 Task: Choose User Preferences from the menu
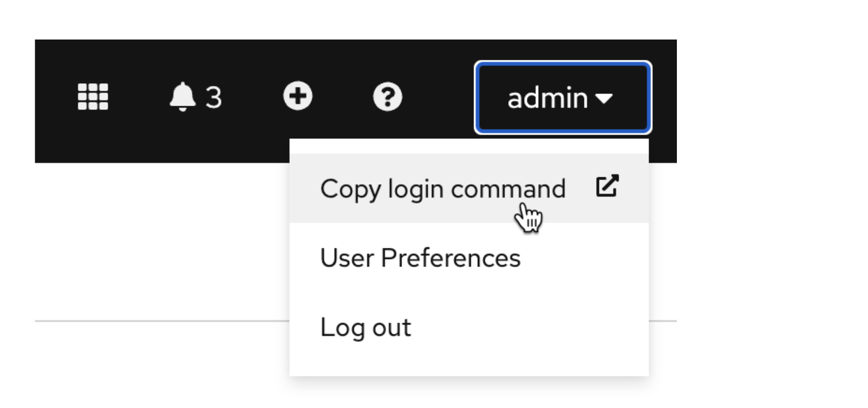pyautogui.click(x=420, y=258)
